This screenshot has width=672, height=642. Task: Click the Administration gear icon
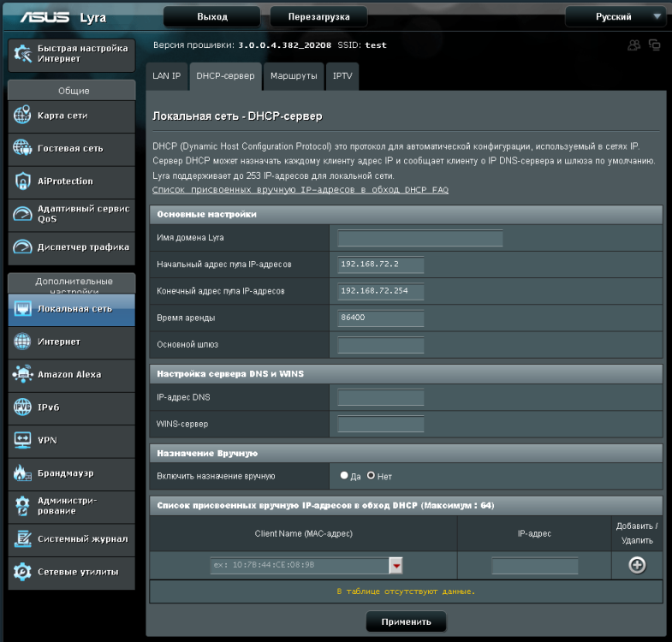[x=22, y=506]
